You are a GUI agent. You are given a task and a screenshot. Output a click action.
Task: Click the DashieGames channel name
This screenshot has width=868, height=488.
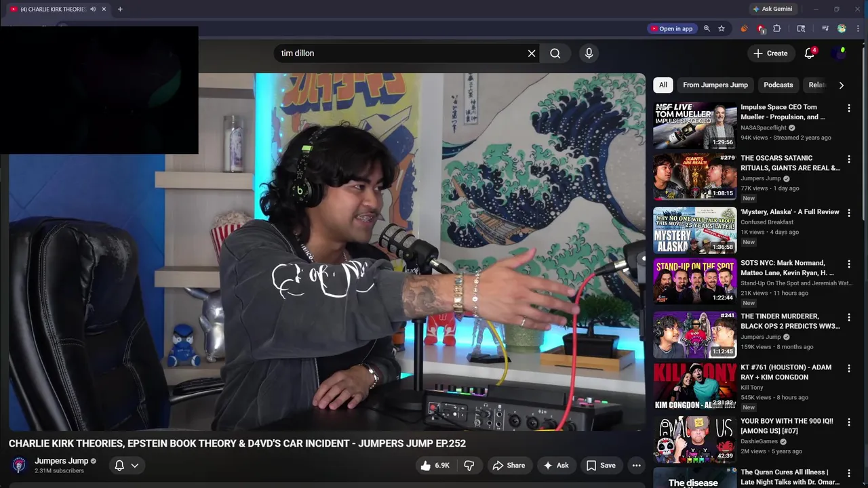[759, 441]
